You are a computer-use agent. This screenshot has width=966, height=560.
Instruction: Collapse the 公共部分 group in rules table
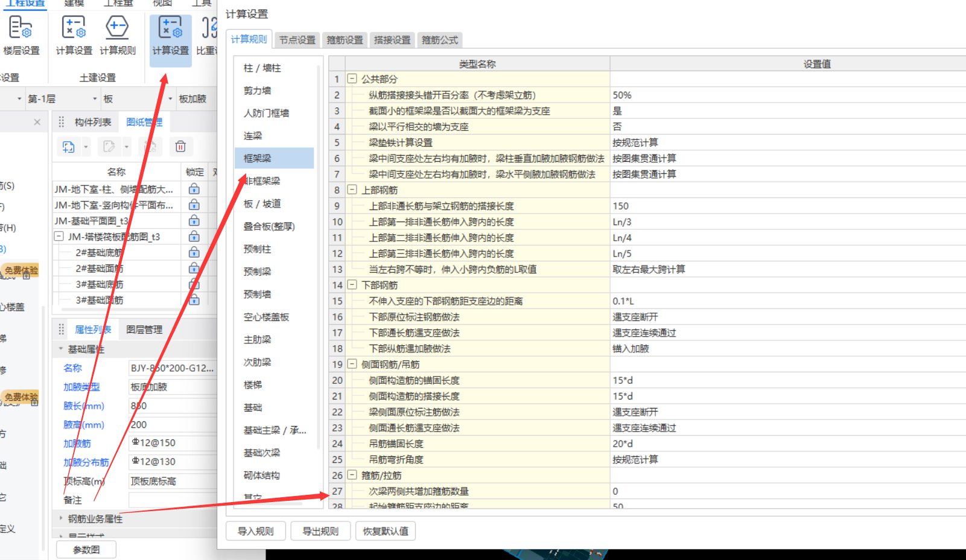pos(352,79)
